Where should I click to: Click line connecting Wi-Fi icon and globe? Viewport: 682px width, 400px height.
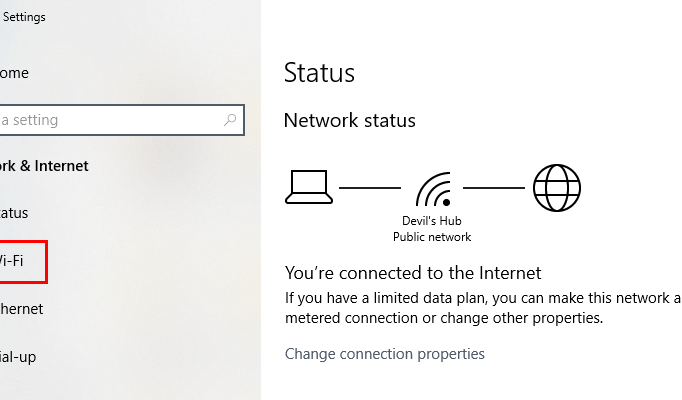point(494,188)
